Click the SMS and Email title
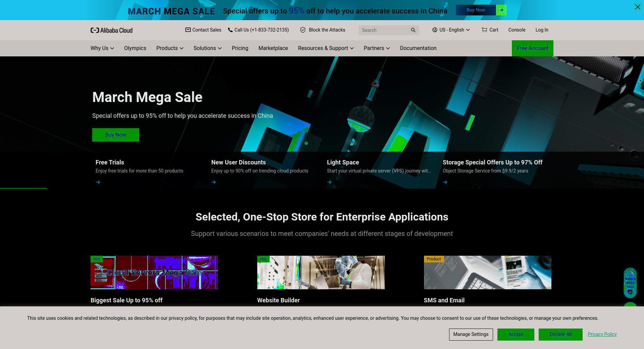644x349 pixels. (444, 300)
